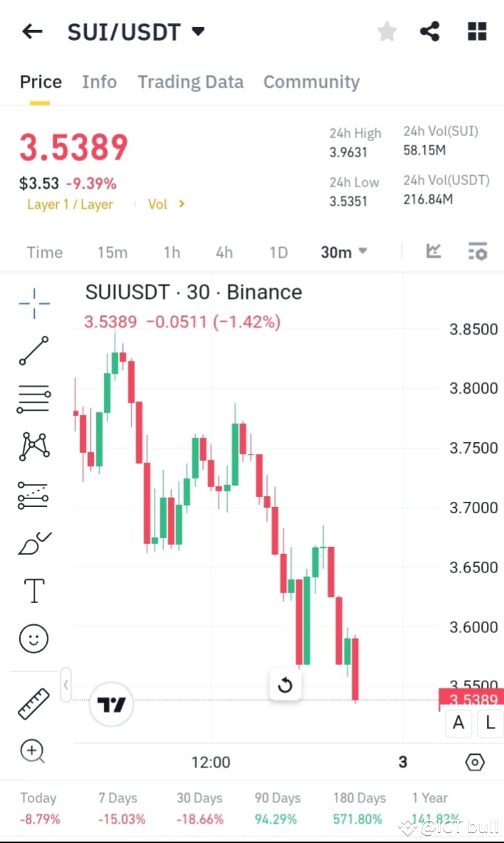Reset the chart view with the refresh button
Viewport: 504px width, 843px height.
coord(285,684)
